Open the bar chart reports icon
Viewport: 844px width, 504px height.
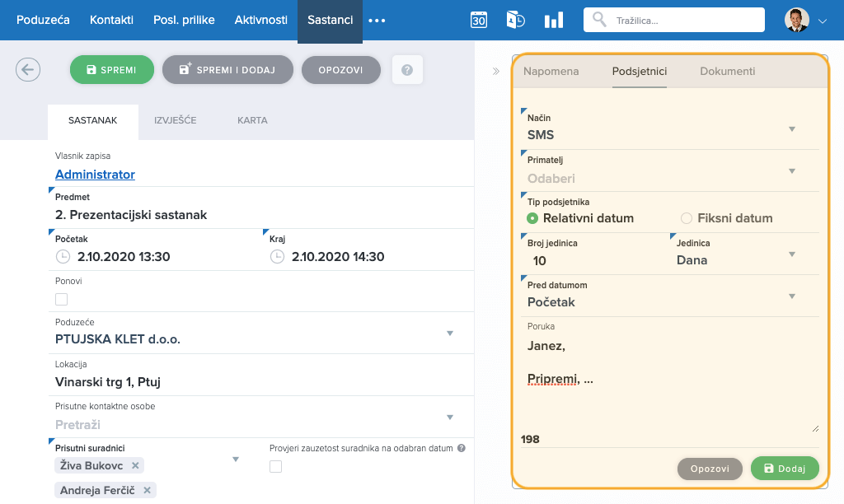tap(553, 21)
